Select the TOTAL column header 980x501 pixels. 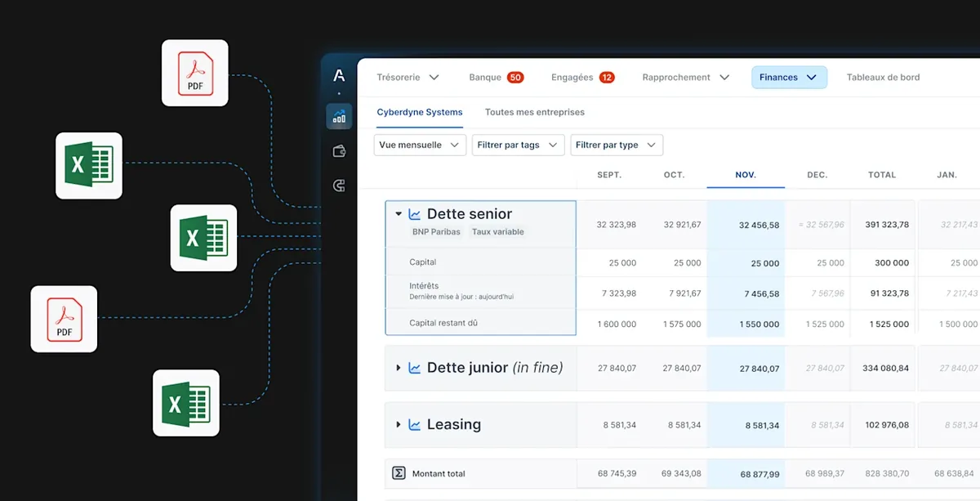coord(882,175)
